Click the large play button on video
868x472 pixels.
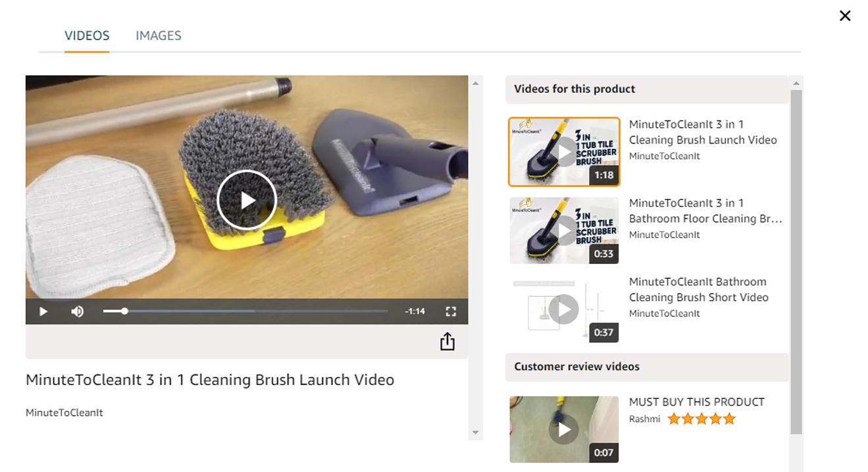pyautogui.click(x=246, y=199)
